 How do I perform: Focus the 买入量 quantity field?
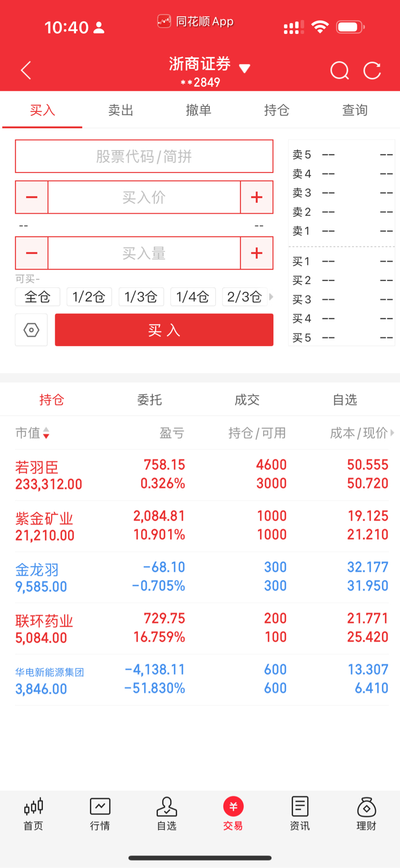point(144,253)
